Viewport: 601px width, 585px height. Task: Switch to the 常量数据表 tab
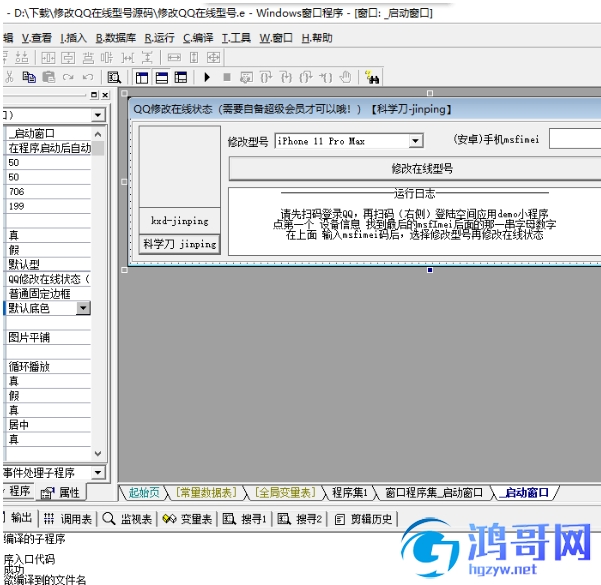[x=206, y=492]
